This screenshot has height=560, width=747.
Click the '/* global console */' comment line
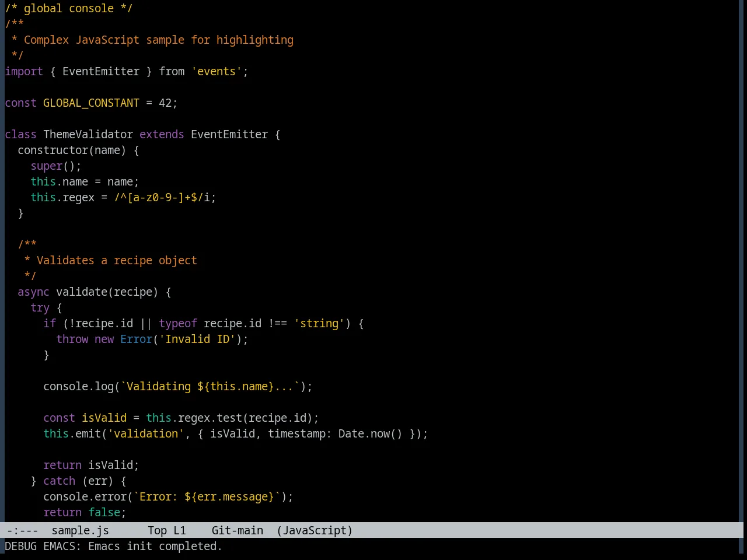69,8
